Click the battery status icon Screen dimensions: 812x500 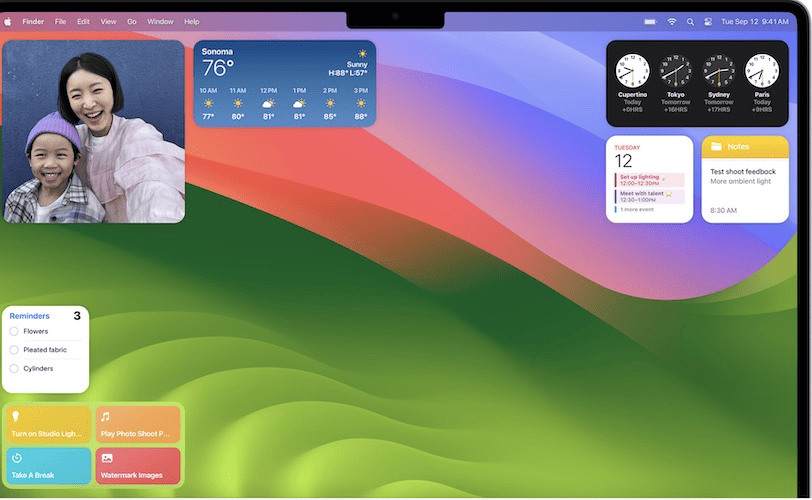point(651,21)
